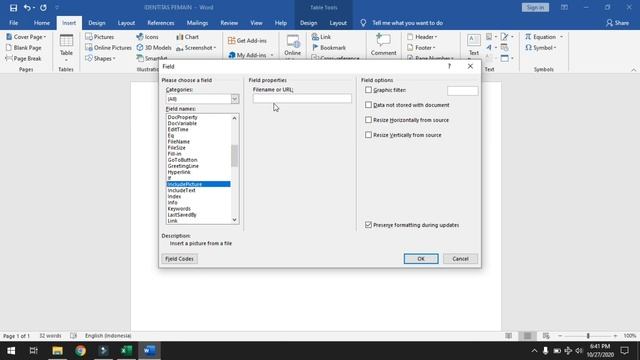Click field names scroll up arrow
Screen dimensions: 640x360
[x=234, y=118]
